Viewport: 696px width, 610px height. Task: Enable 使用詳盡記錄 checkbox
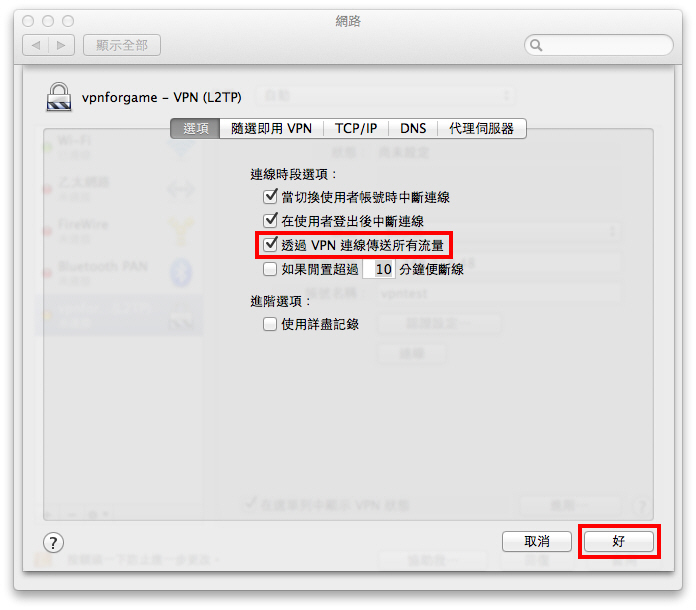click(x=270, y=324)
